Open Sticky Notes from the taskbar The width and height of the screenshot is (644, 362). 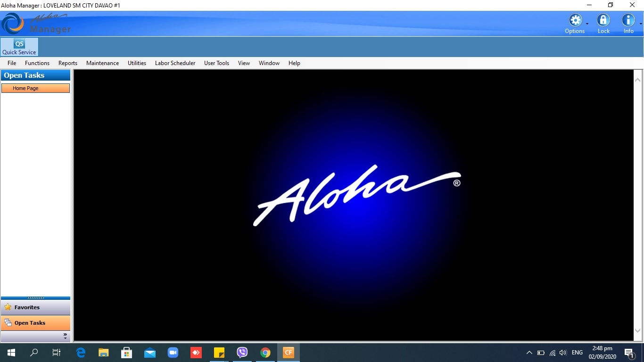tap(219, 353)
